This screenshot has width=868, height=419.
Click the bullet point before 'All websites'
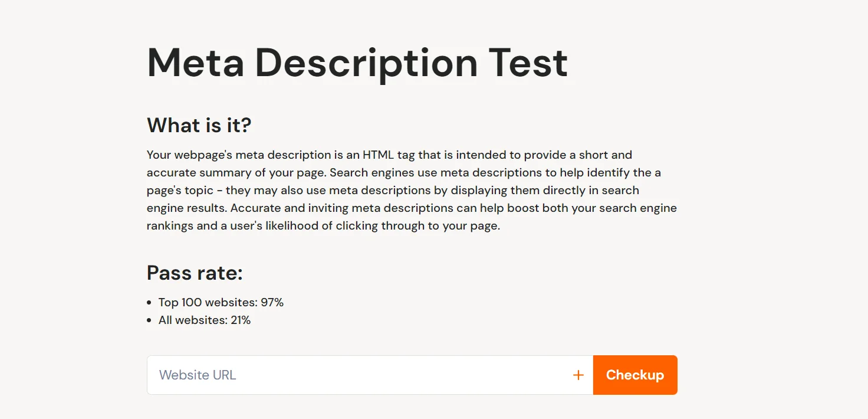149,319
